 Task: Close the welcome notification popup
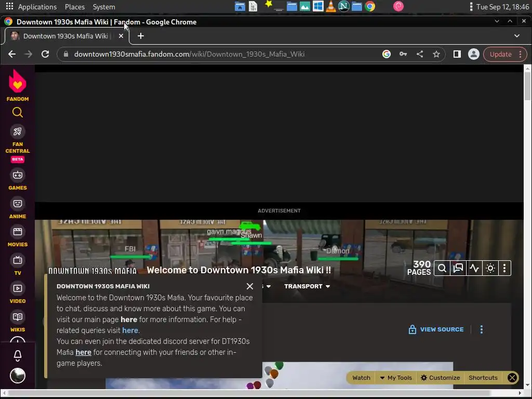pos(250,286)
